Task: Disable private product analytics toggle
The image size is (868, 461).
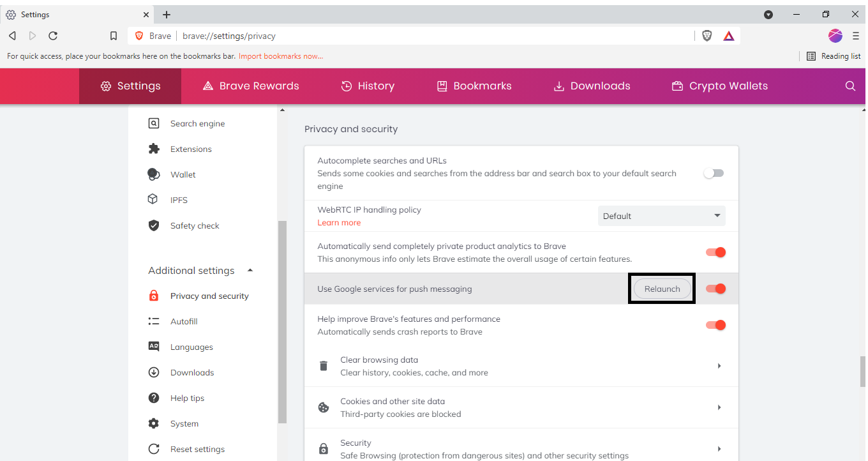Action: click(x=716, y=252)
